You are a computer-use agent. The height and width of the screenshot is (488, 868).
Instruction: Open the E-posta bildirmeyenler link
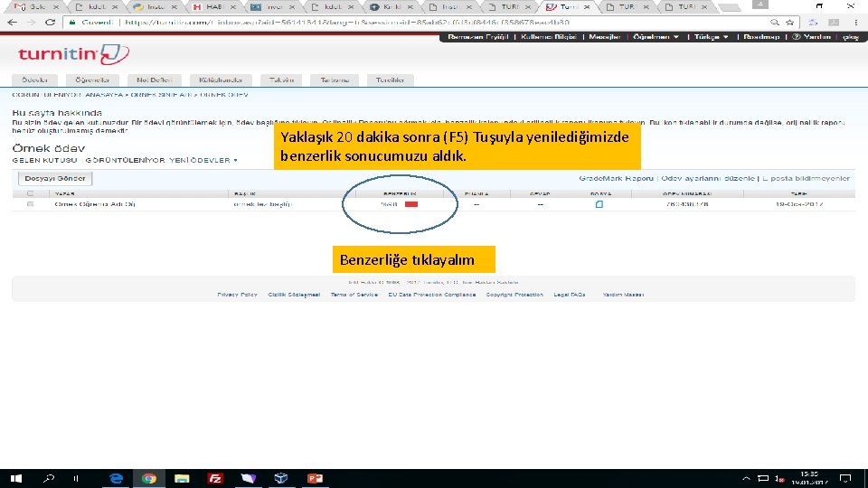(x=806, y=179)
